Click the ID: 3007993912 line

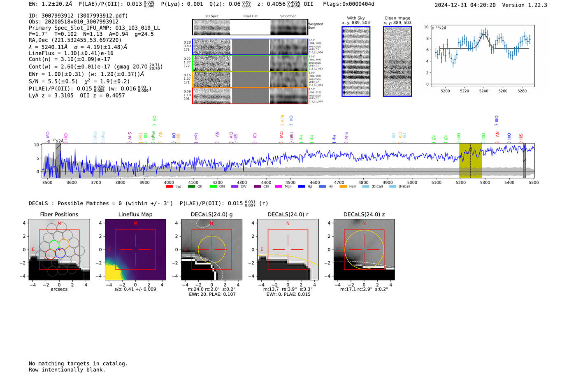coord(78,16)
